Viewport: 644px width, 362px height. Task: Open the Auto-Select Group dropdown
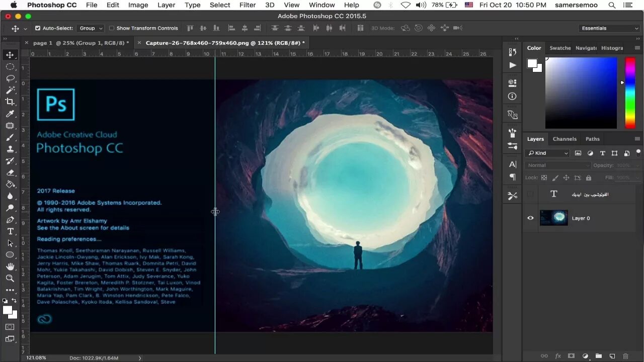pyautogui.click(x=91, y=28)
